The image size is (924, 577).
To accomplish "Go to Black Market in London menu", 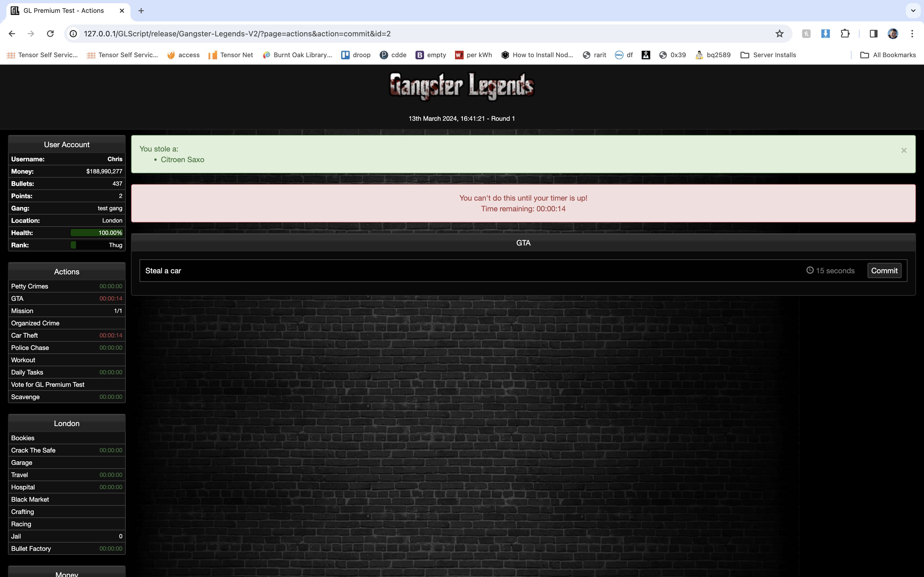I will pos(30,500).
